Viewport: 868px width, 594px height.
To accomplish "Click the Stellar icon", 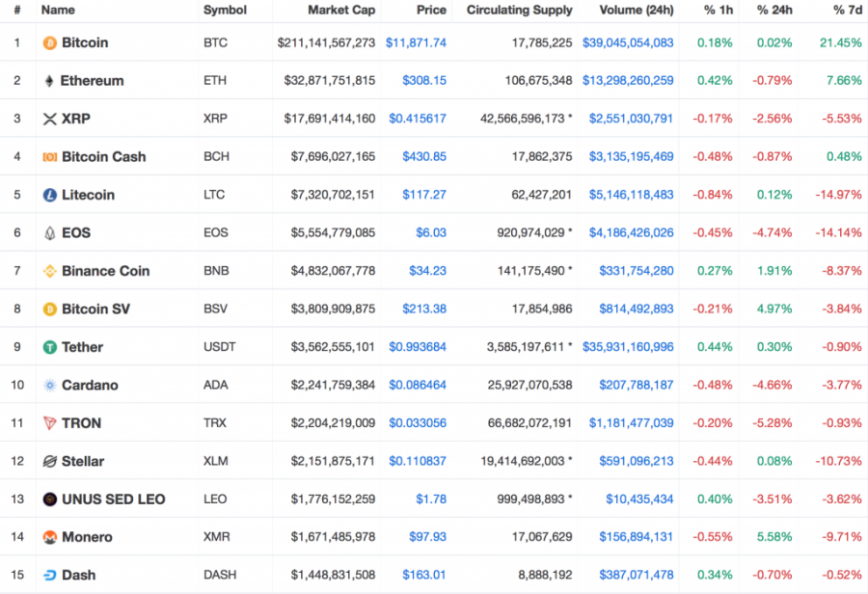I will (x=50, y=461).
